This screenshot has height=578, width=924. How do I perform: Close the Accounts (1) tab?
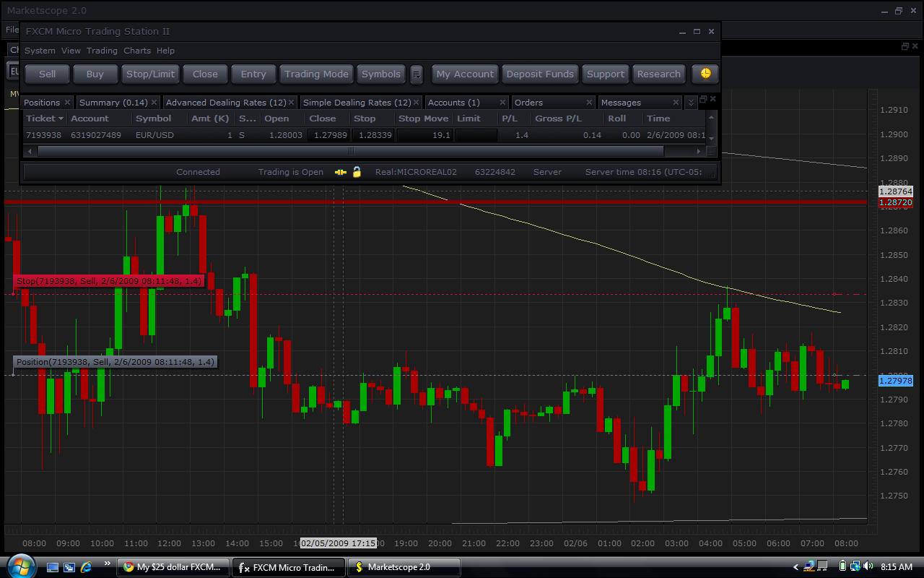coord(502,103)
